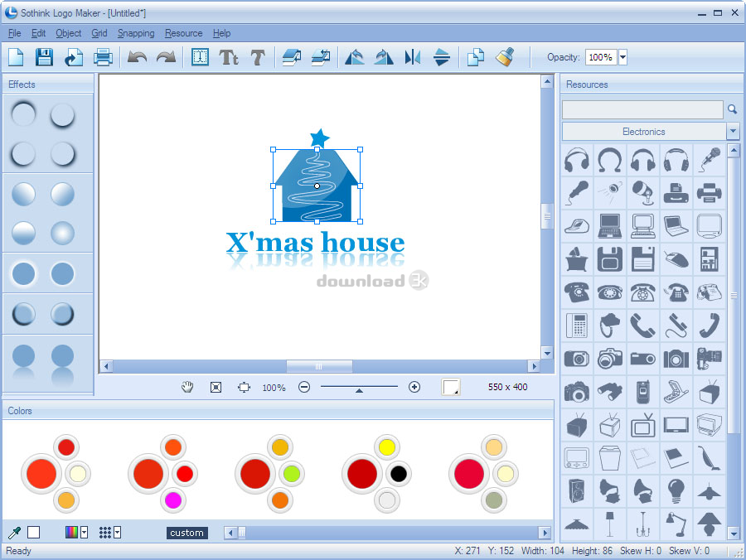Open the Snapping menu
Image resolution: width=746 pixels, height=560 pixels.
coord(136,33)
